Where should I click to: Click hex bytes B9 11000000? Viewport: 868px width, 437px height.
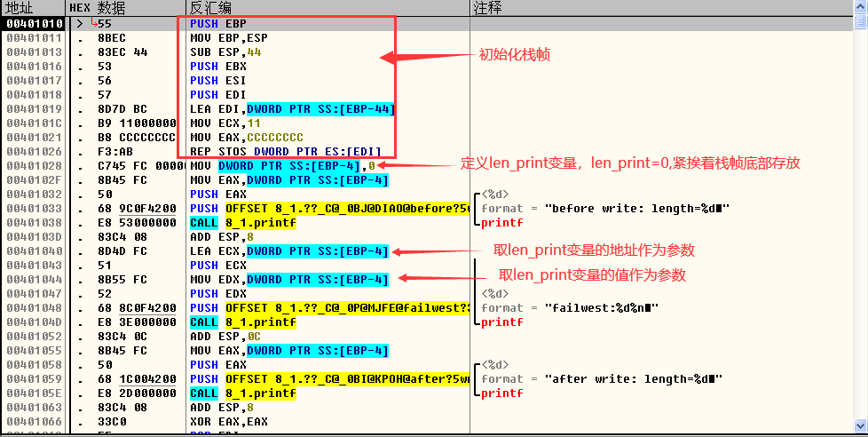pos(137,123)
